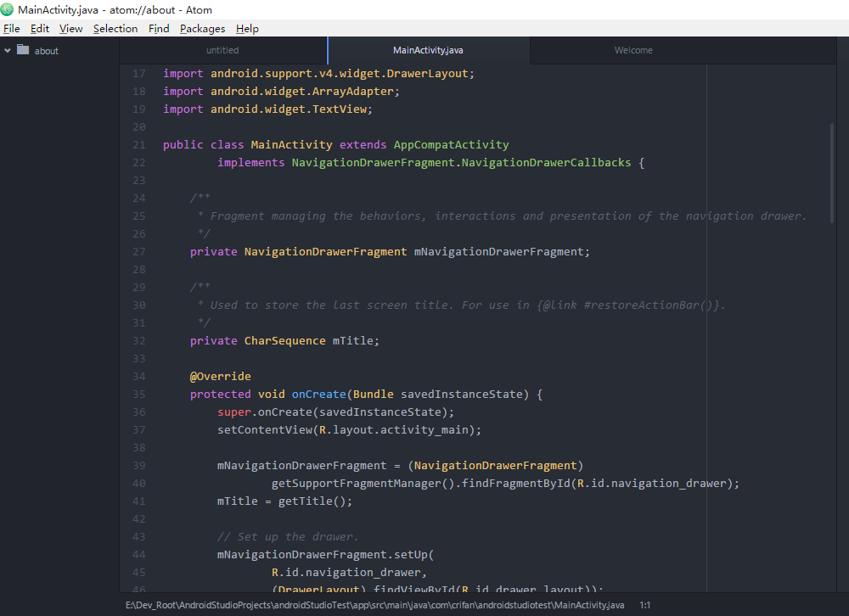Click the "implements" keyword on line 22

[x=250, y=163]
